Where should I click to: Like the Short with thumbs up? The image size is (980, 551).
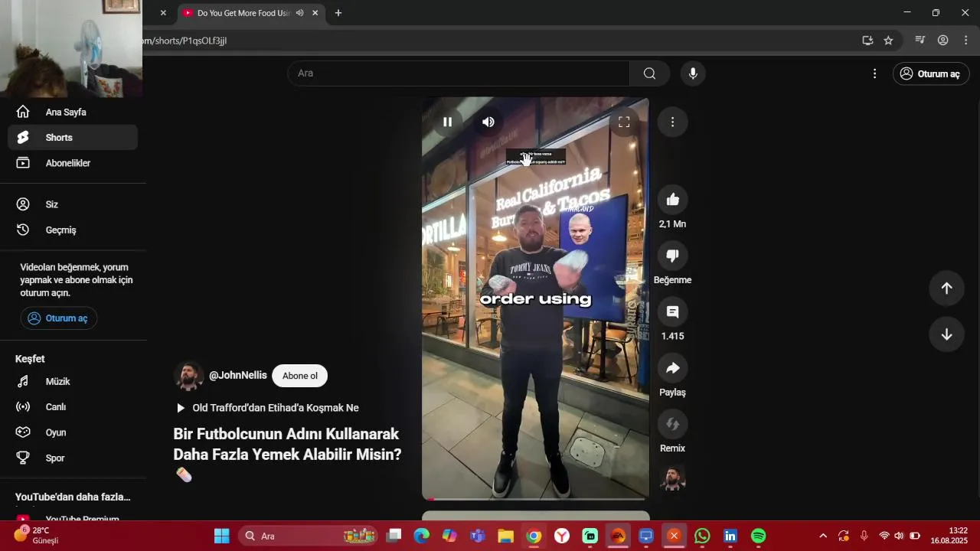(672, 200)
